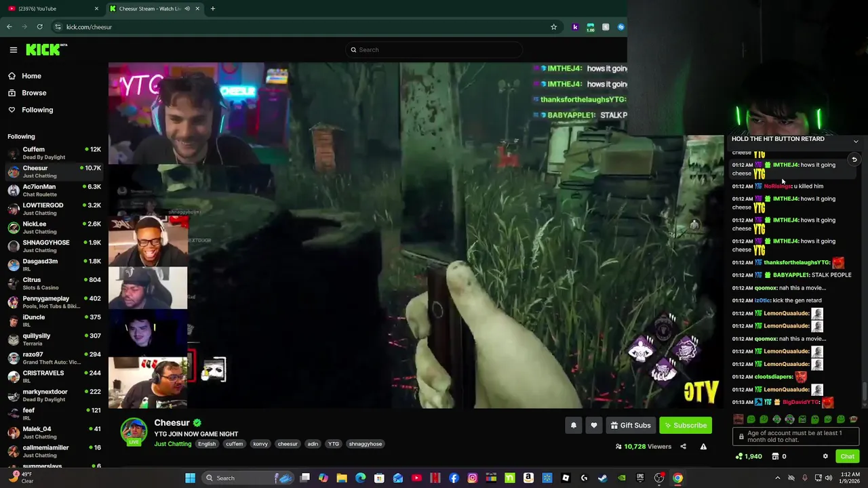Click the Chrome icon in taskbar

(x=677, y=478)
